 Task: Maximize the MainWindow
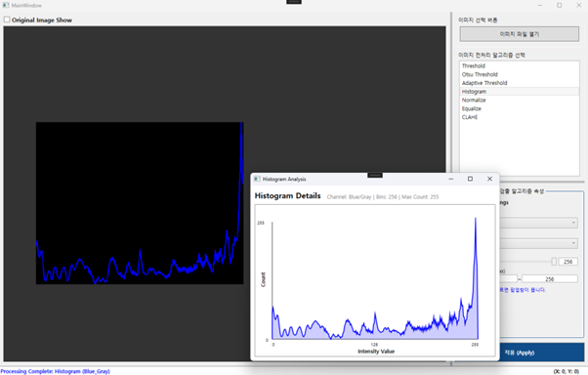click(x=560, y=5)
